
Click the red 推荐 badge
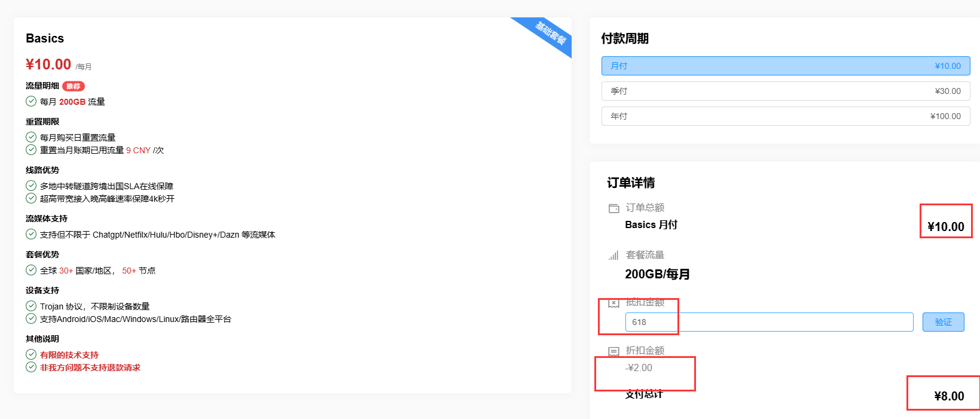pos(74,86)
